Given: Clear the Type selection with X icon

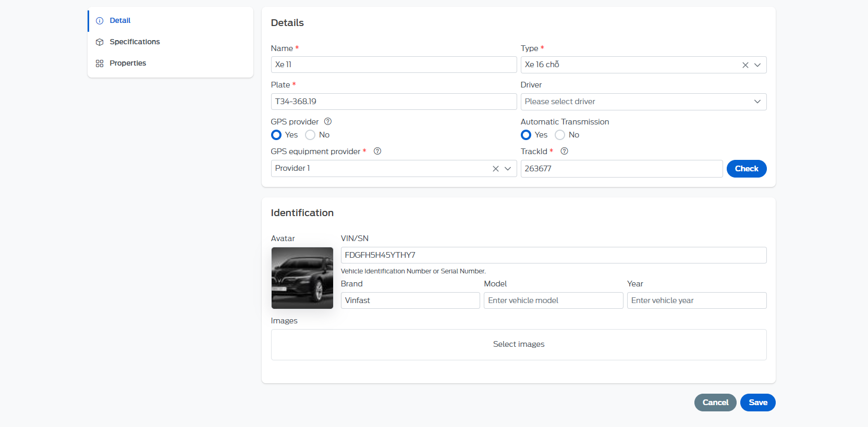Looking at the screenshot, I should pyautogui.click(x=745, y=65).
